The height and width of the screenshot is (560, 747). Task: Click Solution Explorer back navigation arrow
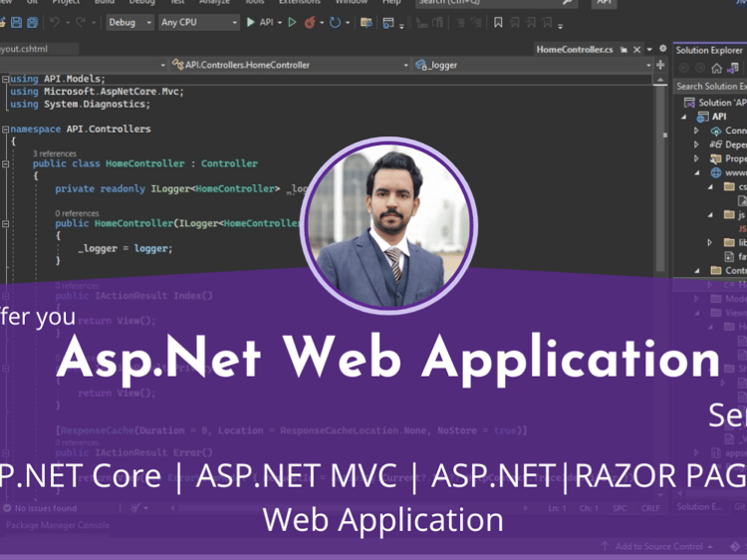[x=683, y=69]
